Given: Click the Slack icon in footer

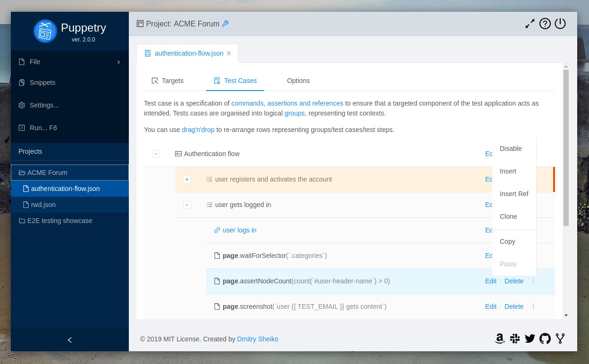Looking at the screenshot, I should tap(514, 339).
